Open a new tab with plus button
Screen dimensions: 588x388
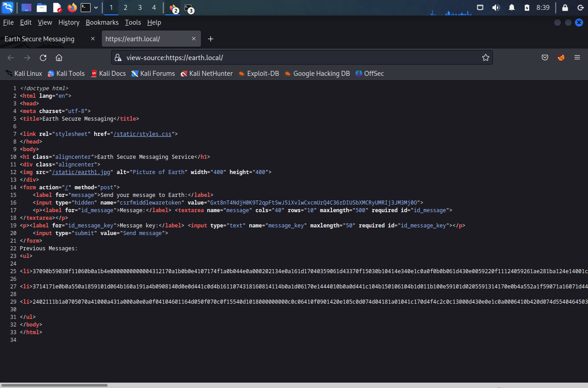point(210,39)
